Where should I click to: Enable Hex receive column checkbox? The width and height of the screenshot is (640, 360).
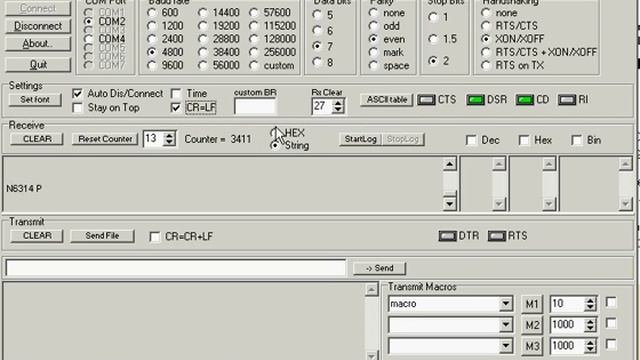tap(524, 140)
